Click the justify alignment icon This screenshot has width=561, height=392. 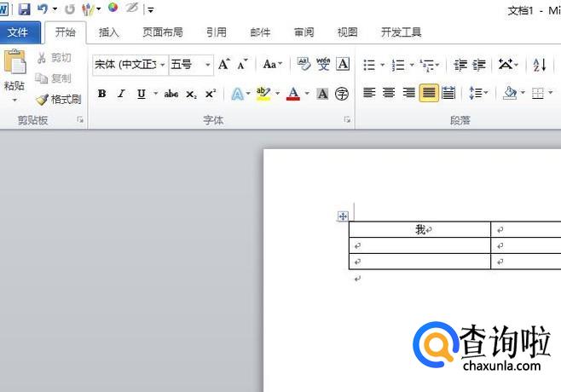click(429, 93)
